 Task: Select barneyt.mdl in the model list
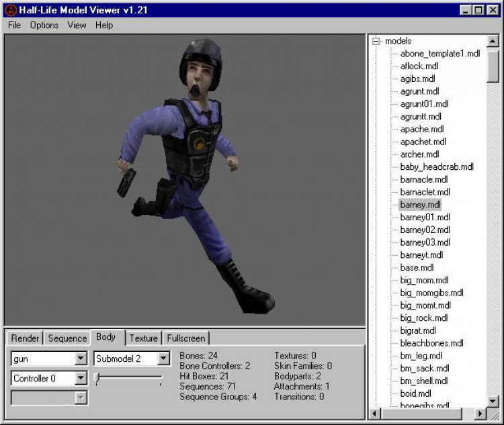point(421,255)
